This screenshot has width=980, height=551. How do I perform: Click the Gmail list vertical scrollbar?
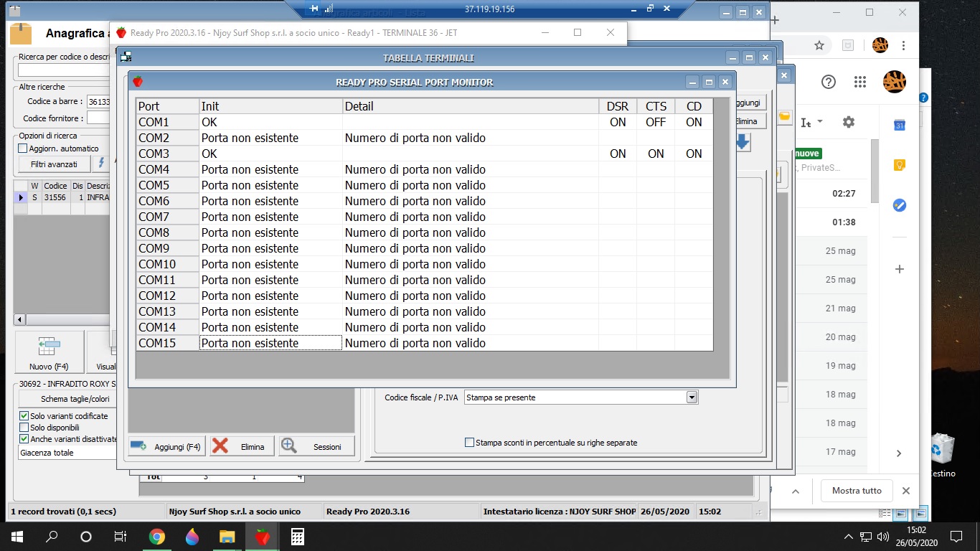click(875, 171)
